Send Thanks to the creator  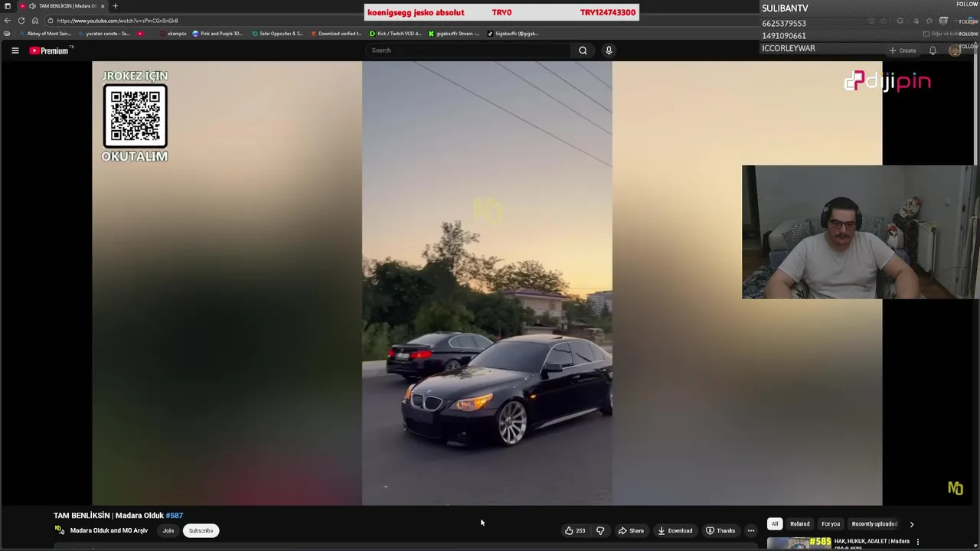pos(720,530)
